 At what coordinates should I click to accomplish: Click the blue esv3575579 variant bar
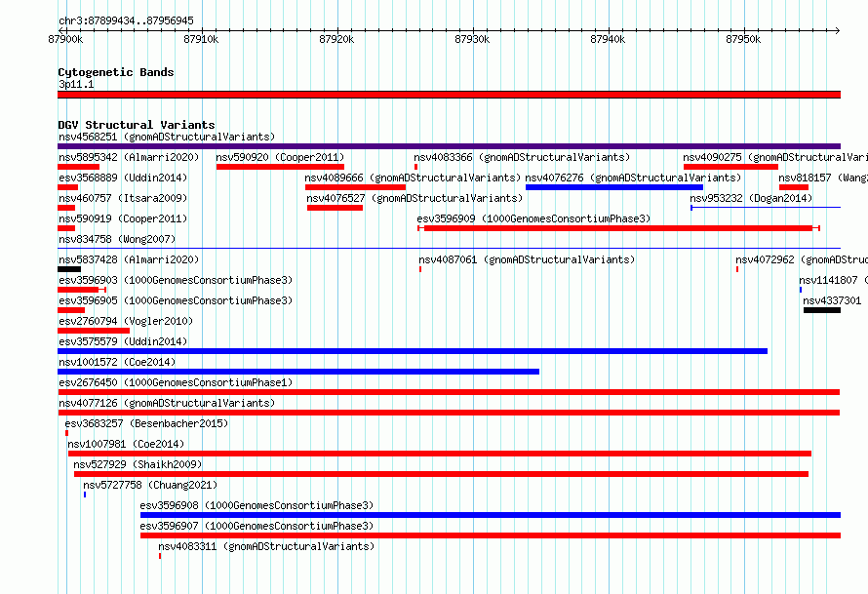tap(413, 351)
